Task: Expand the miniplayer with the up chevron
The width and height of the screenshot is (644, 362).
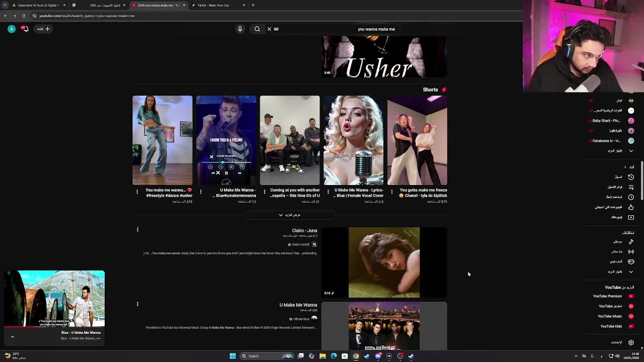Action: [13, 337]
